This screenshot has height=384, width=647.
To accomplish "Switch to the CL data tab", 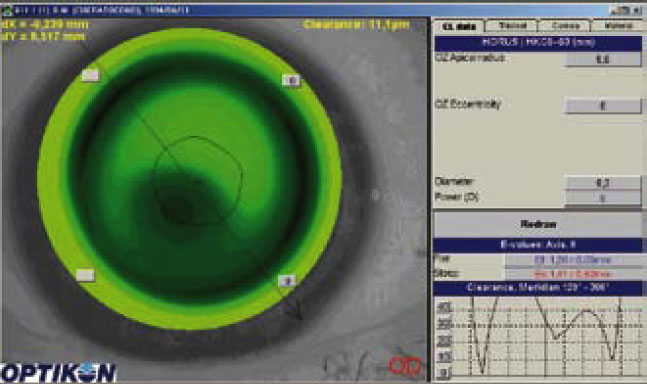I will [459, 26].
